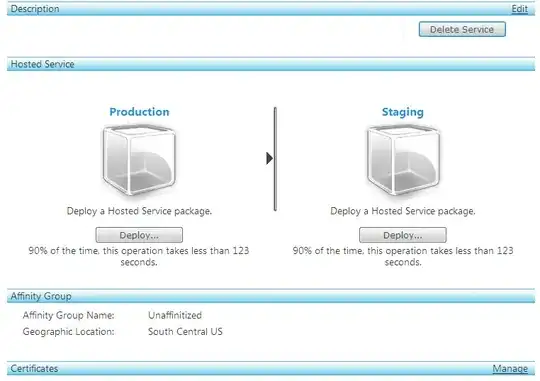
Task: Select the Staging cube icon
Action: (403, 160)
